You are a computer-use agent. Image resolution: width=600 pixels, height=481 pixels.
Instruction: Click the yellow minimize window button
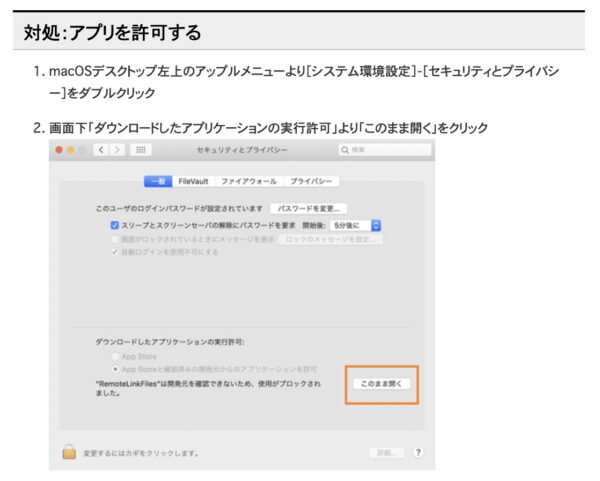click(70, 150)
